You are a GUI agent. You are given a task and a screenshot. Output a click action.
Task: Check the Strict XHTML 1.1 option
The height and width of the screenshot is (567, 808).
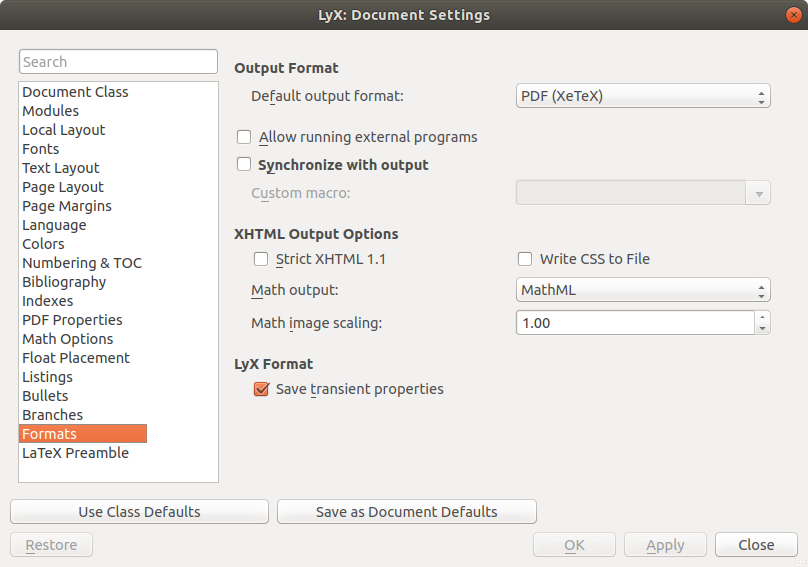coord(261,259)
